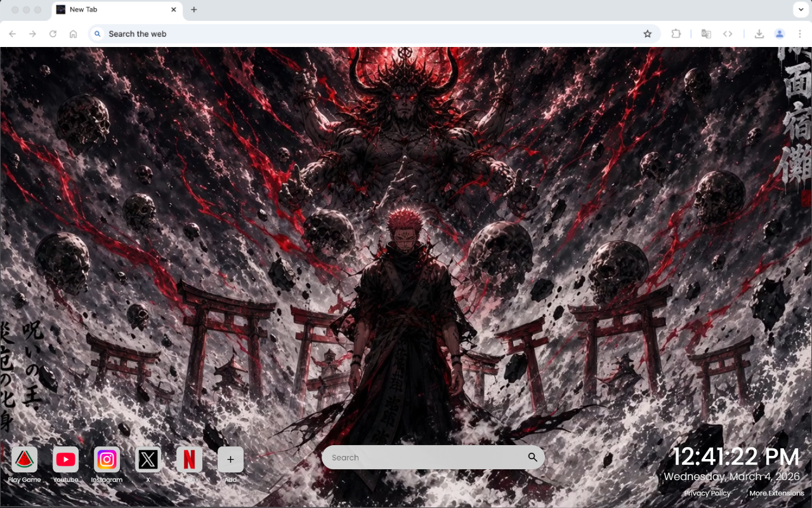Open the Netflix shortcut icon
Image resolution: width=812 pixels, height=508 pixels.
pyautogui.click(x=189, y=459)
